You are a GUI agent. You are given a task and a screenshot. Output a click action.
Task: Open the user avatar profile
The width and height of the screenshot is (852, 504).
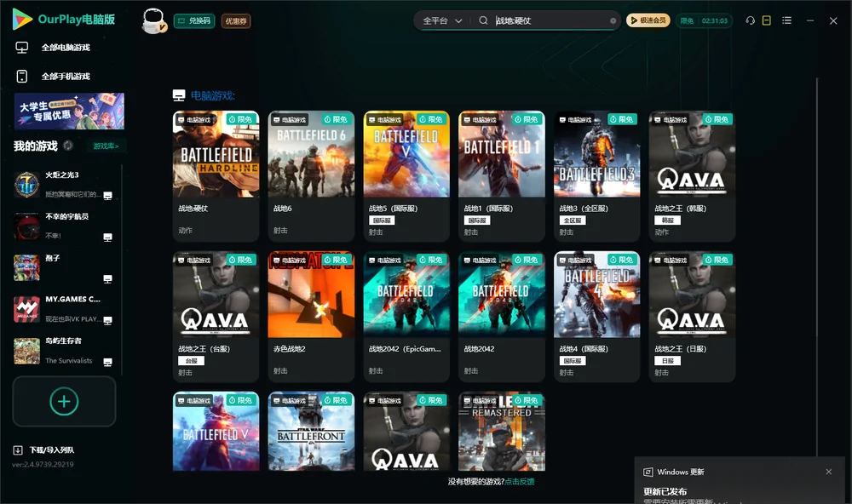pos(153,20)
